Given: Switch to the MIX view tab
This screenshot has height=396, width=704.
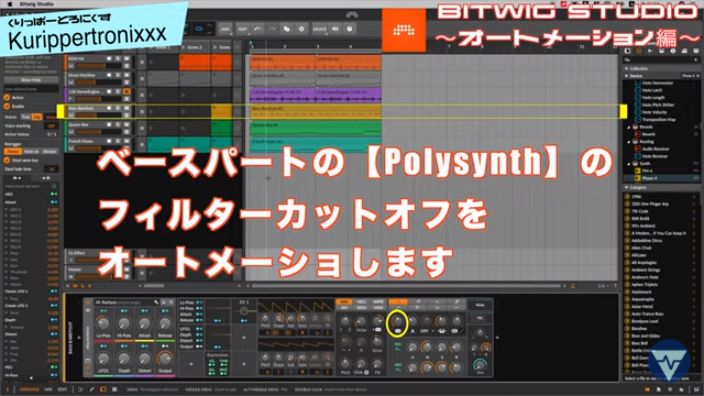Looking at the screenshot, I should coord(48,389).
